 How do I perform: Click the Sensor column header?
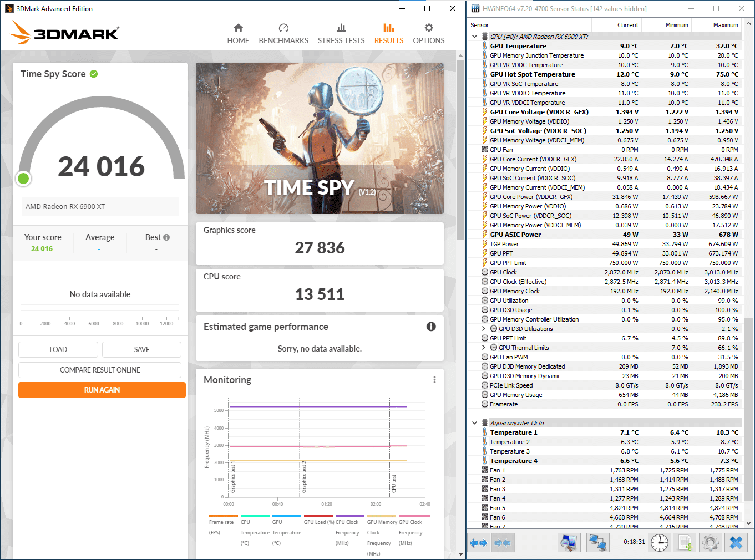[530, 25]
